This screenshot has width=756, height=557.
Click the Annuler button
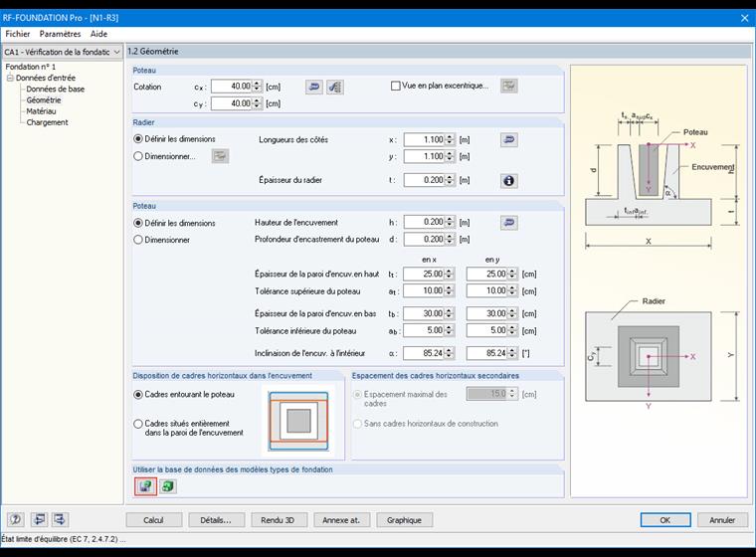[722, 520]
